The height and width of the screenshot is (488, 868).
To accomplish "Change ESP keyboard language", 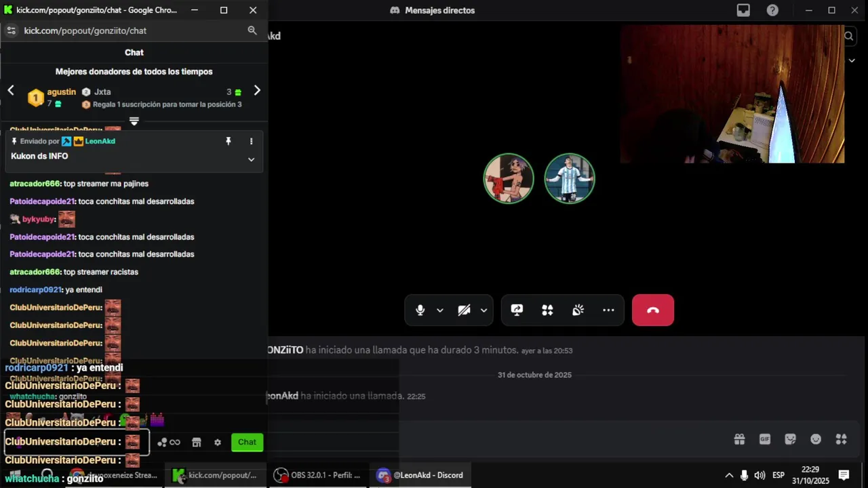I will 778,475.
